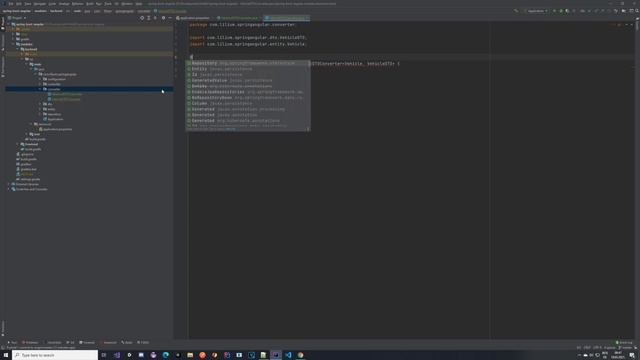640x360 pixels.
Task: Open the View menu
Action: pyautogui.click(x=28, y=4)
